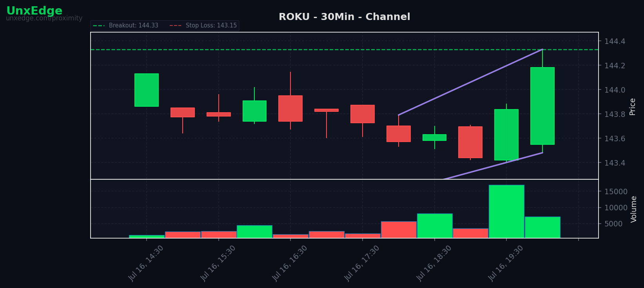Click the 143.6 price axis label

tap(615, 139)
